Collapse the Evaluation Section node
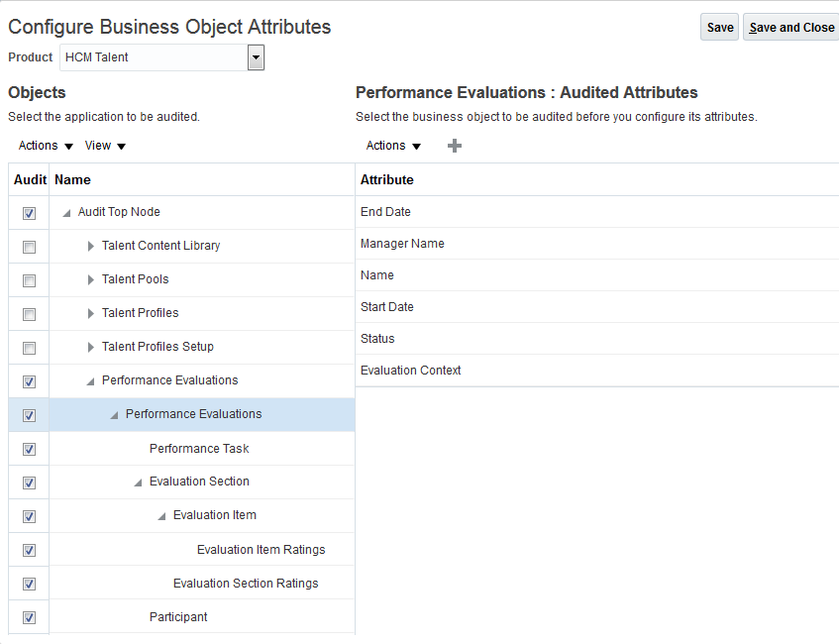Image resolution: width=839 pixels, height=644 pixels. click(139, 482)
